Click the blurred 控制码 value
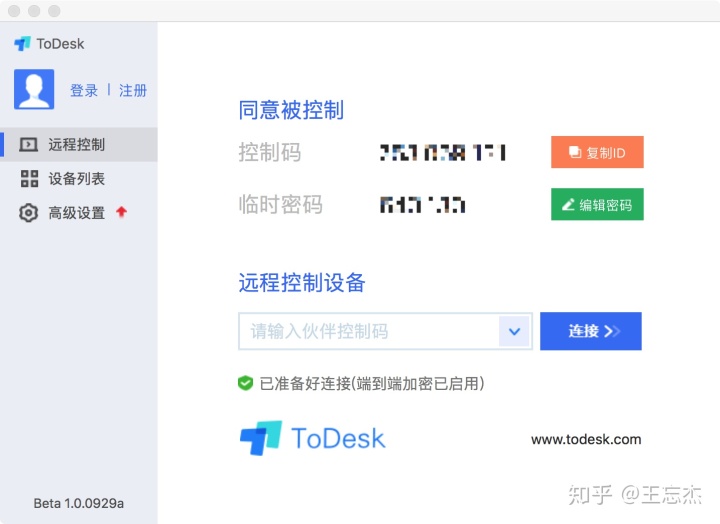720x524 pixels. click(x=443, y=152)
